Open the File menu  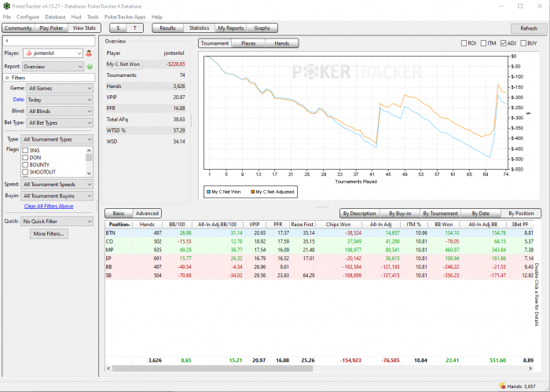tap(6, 16)
